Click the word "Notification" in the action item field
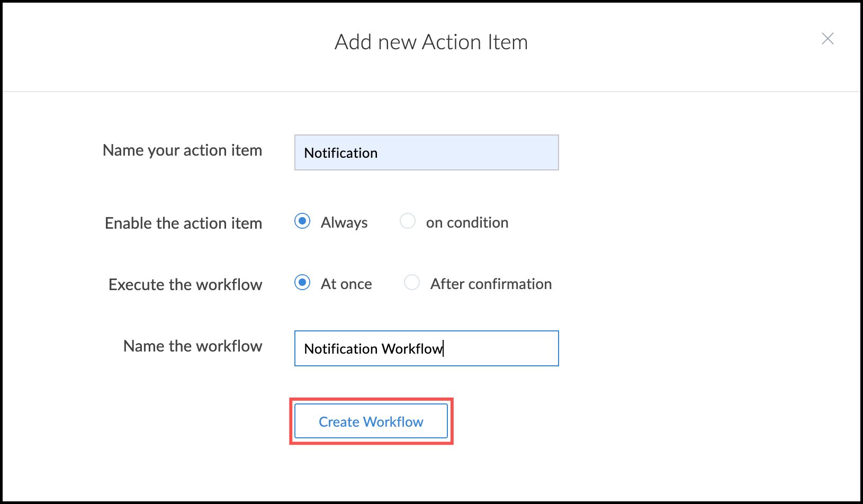The width and height of the screenshot is (863, 504). click(340, 153)
